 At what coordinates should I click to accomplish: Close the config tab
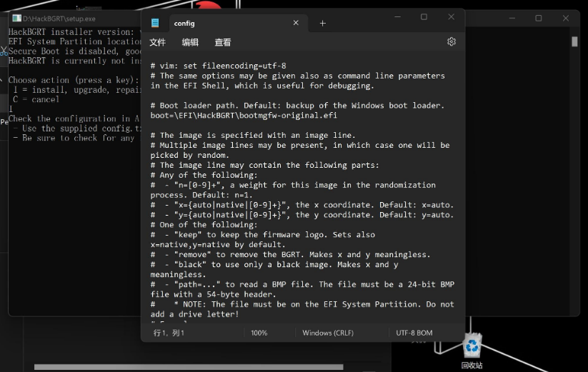pyautogui.click(x=296, y=23)
